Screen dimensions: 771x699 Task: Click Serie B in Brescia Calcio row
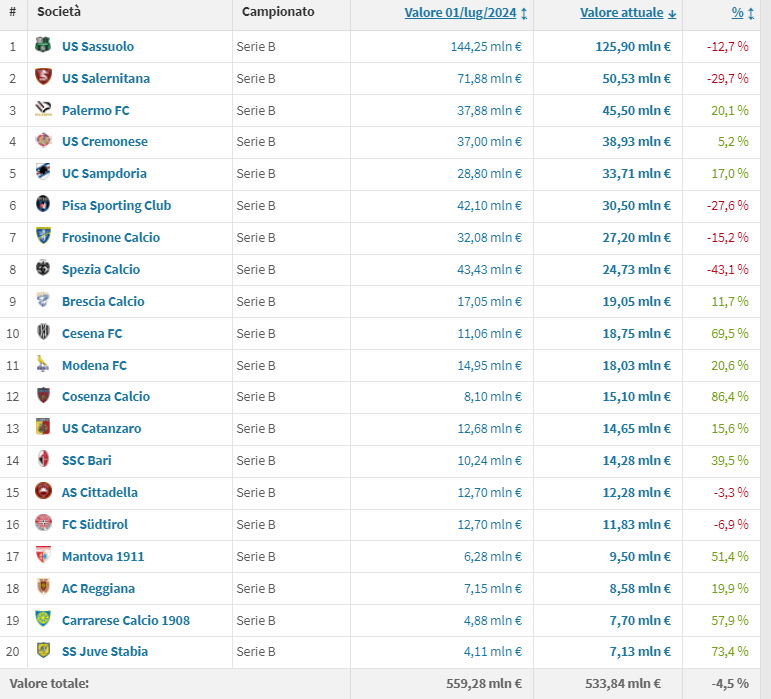(255, 301)
